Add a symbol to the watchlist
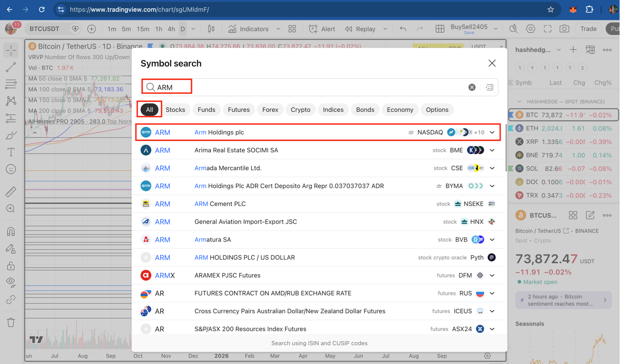Image resolution: width=620 pixels, height=364 pixels. point(573,50)
